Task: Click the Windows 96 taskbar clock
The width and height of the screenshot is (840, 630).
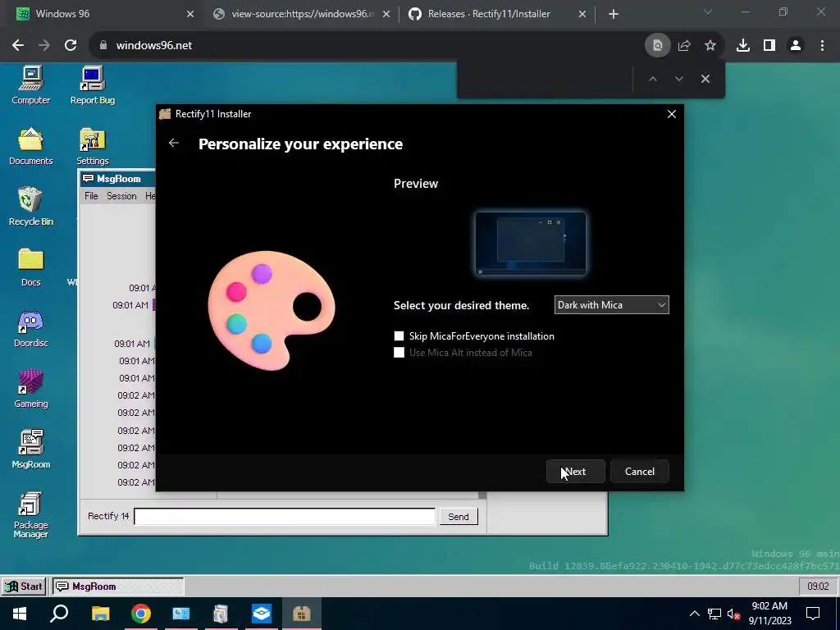Action: 818,586
